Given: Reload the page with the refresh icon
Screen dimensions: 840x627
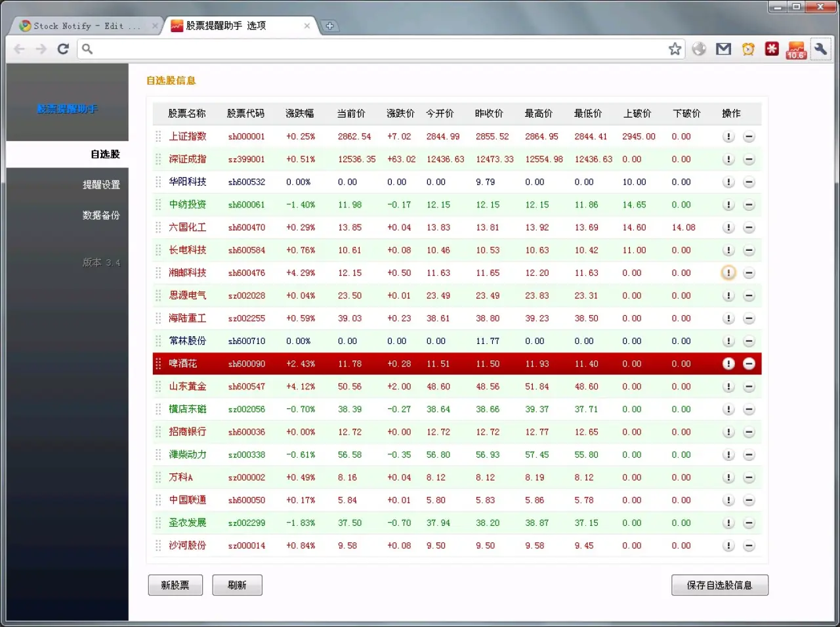Looking at the screenshot, I should tap(62, 49).
